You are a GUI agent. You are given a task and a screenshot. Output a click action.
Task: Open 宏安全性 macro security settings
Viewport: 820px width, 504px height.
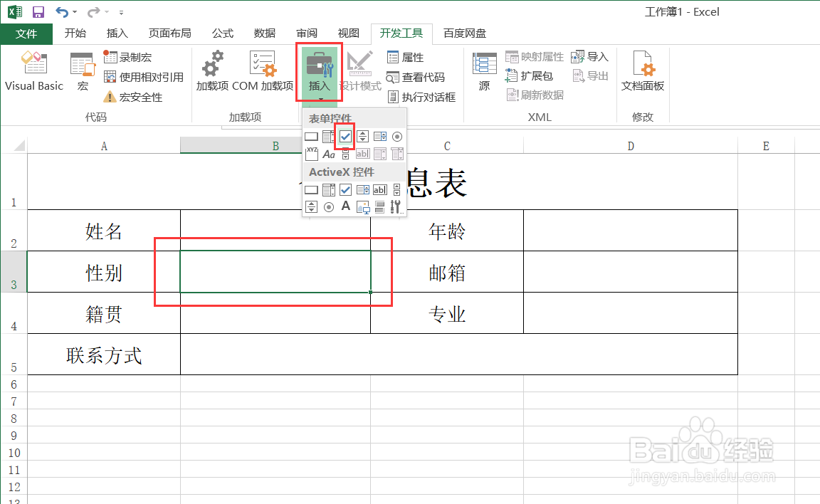pyautogui.click(x=133, y=97)
